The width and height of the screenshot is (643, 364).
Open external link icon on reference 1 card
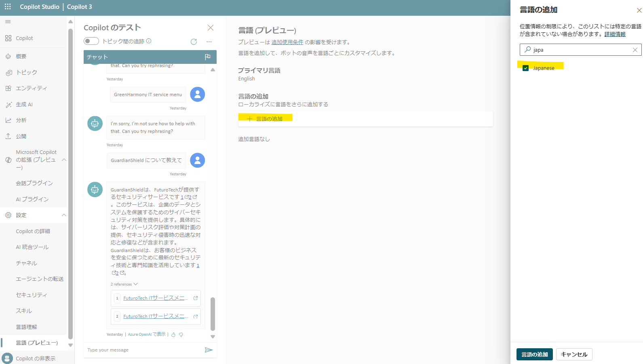point(196,298)
